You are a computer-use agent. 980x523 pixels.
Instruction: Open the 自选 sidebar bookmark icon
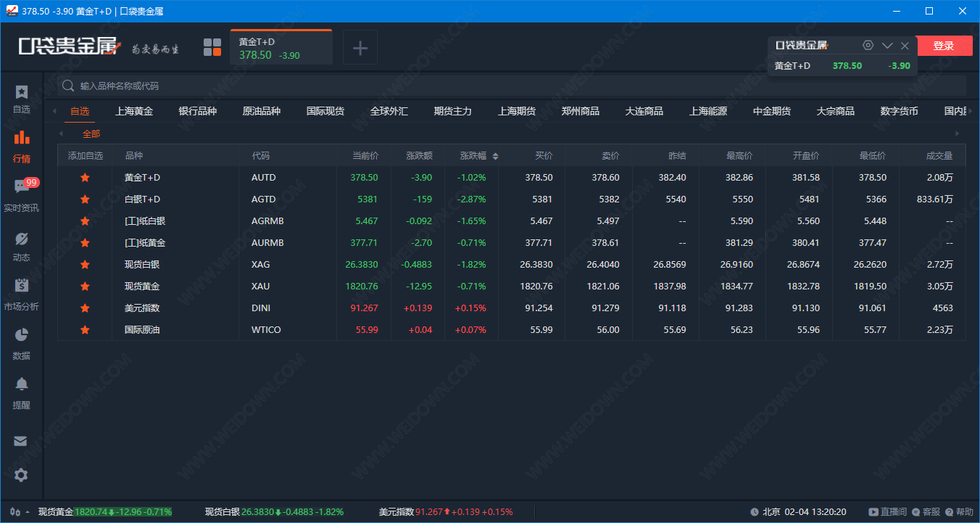[x=21, y=92]
